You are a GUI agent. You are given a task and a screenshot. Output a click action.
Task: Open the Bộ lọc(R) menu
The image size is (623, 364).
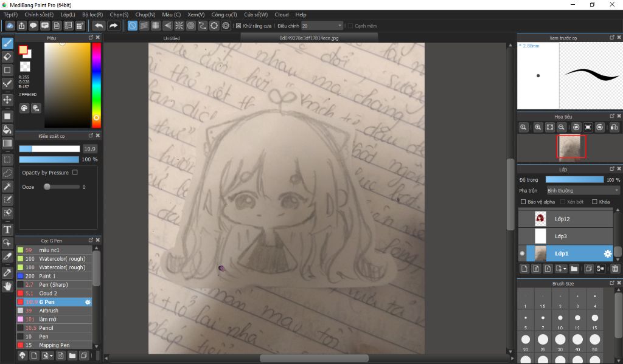92,15
